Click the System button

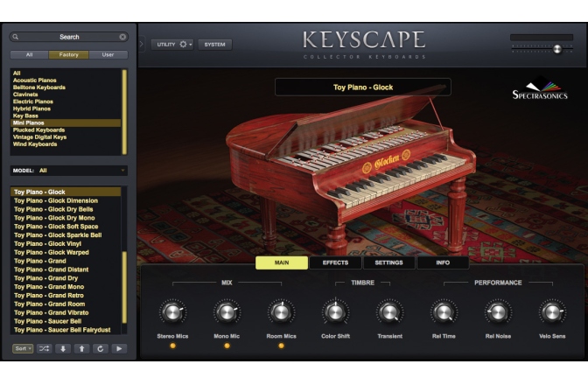pos(215,45)
